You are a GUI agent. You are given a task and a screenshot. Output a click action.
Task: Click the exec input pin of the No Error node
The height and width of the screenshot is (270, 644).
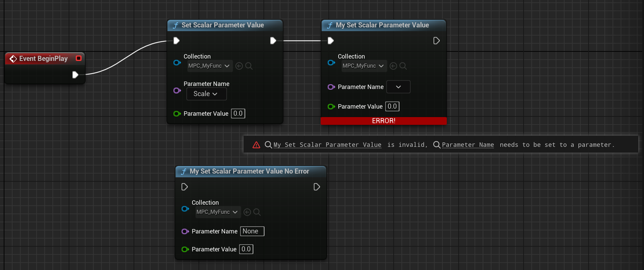[184, 187]
